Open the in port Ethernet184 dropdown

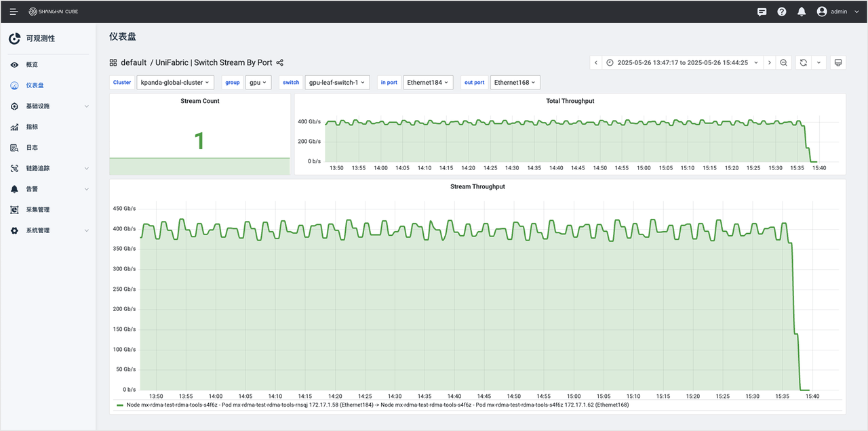click(x=428, y=82)
